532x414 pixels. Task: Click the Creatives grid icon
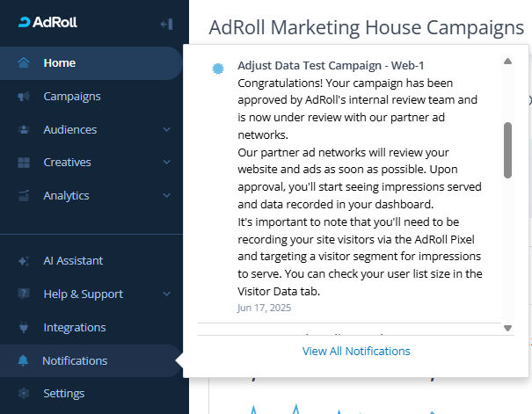[24, 163]
